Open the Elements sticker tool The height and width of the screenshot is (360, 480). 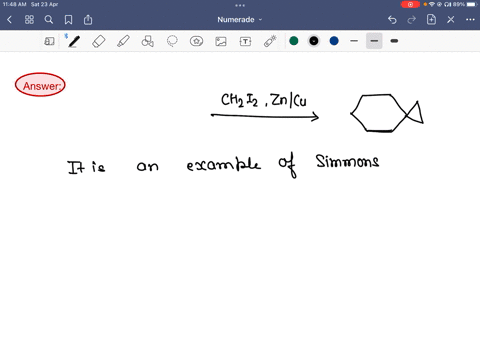(x=196, y=41)
